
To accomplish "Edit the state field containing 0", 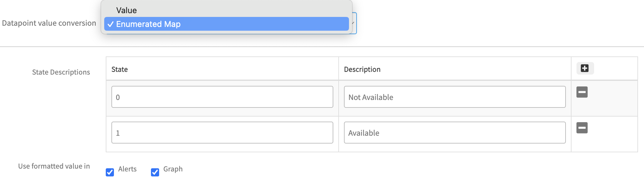I will tap(222, 97).
